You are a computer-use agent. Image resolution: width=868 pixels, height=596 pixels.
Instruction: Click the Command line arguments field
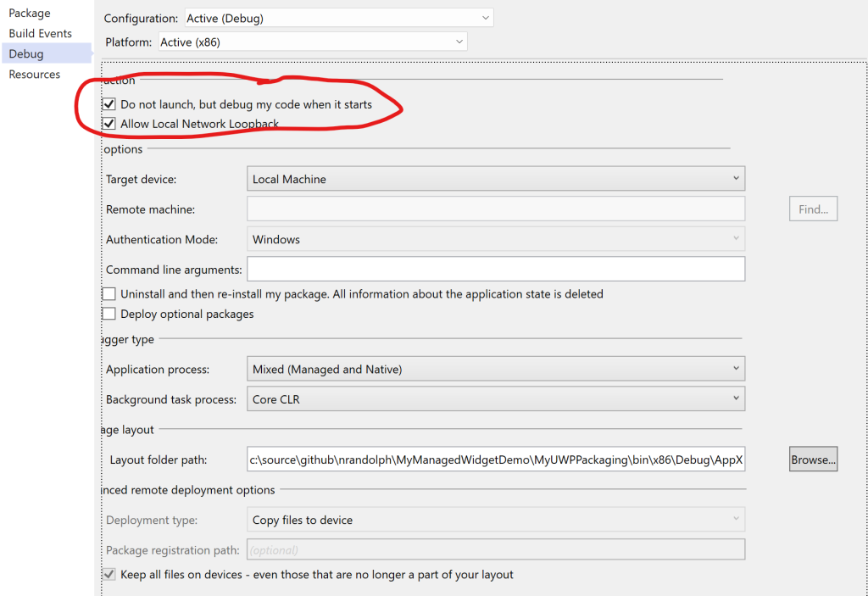[496, 270]
